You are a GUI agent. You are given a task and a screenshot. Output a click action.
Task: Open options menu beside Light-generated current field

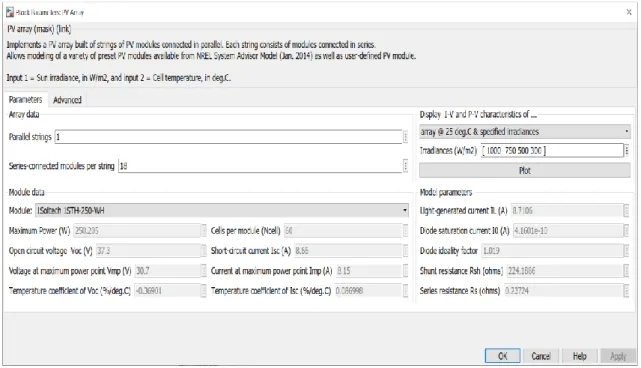(627, 211)
